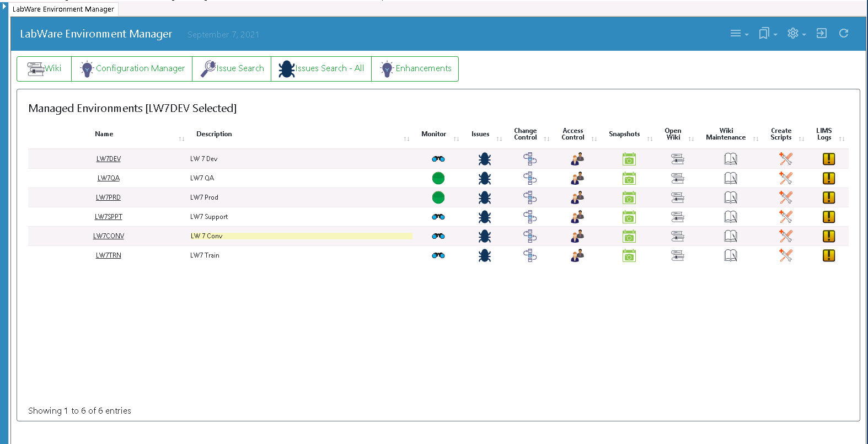
Task: Click Change Control icon for LW7QA row
Action: [x=530, y=178]
